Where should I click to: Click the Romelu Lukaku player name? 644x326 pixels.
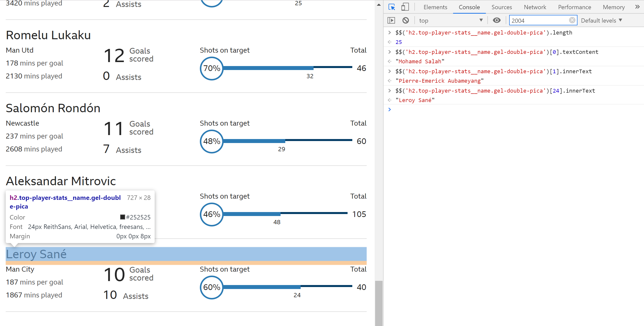[48, 35]
